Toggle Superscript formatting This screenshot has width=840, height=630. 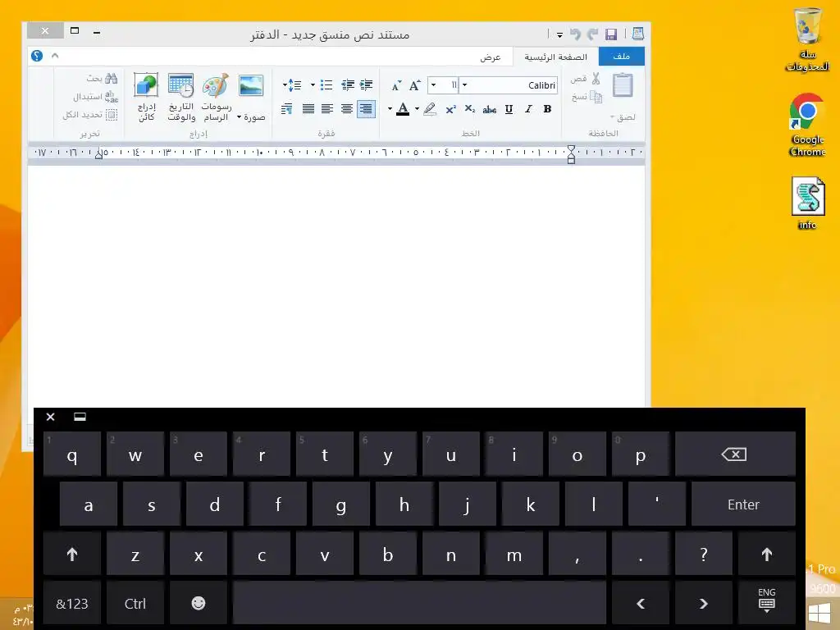click(x=450, y=109)
